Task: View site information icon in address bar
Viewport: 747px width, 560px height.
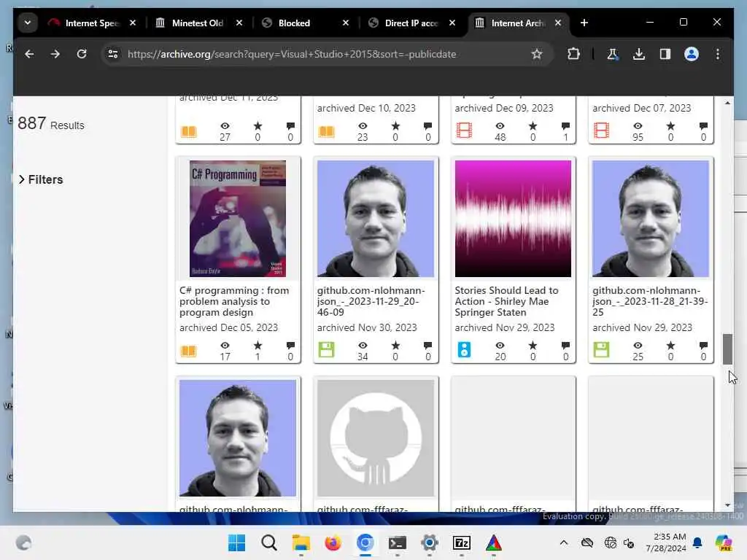Action: point(113,54)
